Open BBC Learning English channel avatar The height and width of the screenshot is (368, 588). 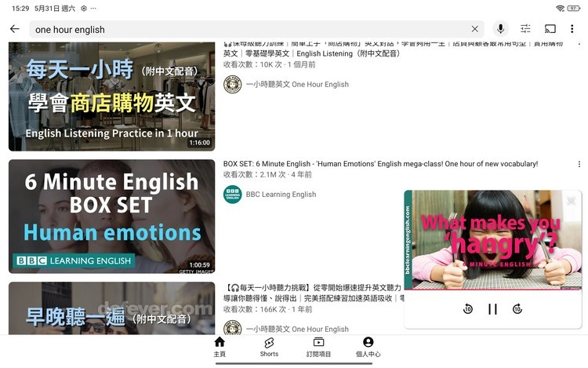click(233, 195)
